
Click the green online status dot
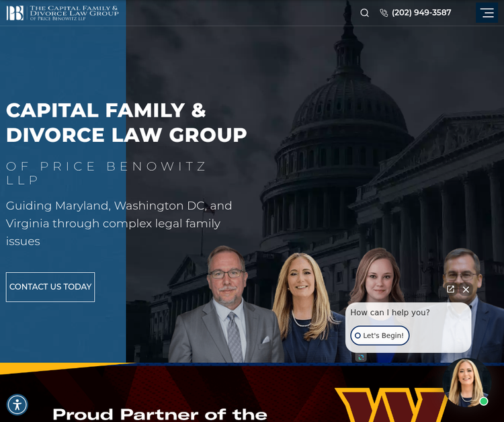pos(483,401)
